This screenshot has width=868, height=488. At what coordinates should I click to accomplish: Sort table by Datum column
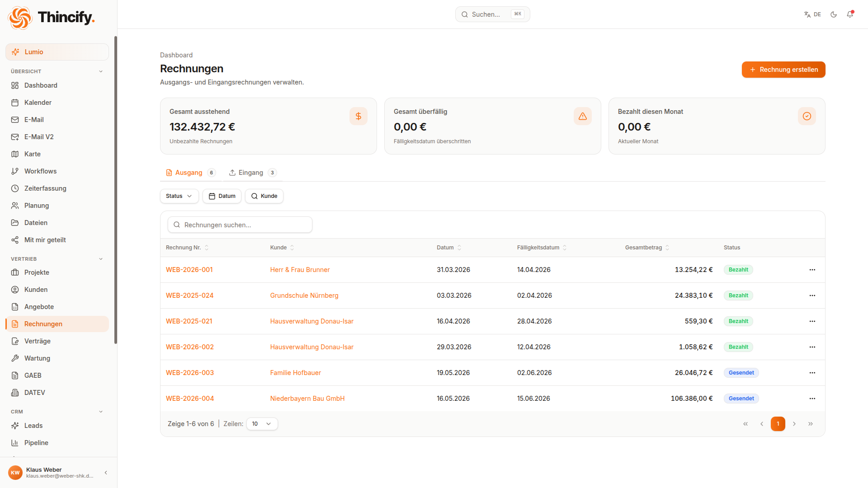449,248
